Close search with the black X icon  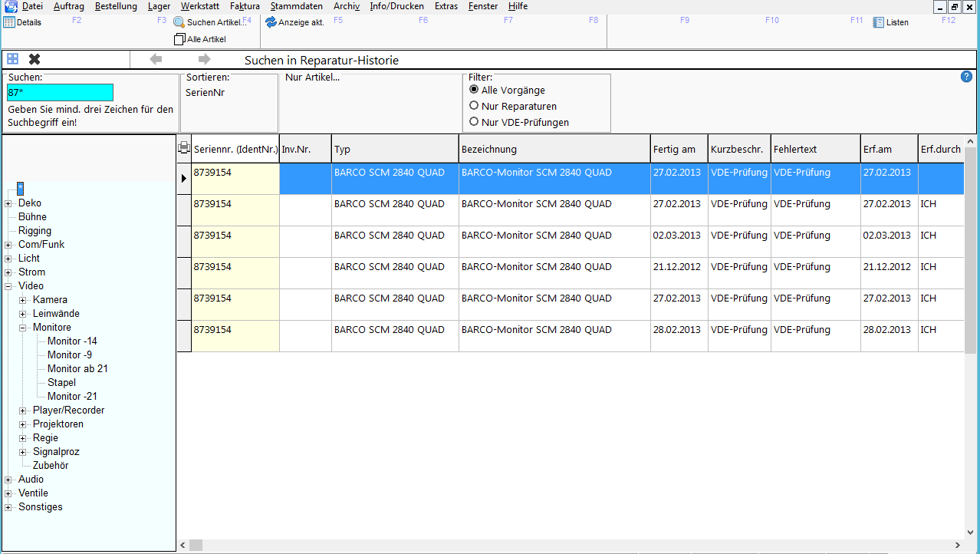pos(35,59)
